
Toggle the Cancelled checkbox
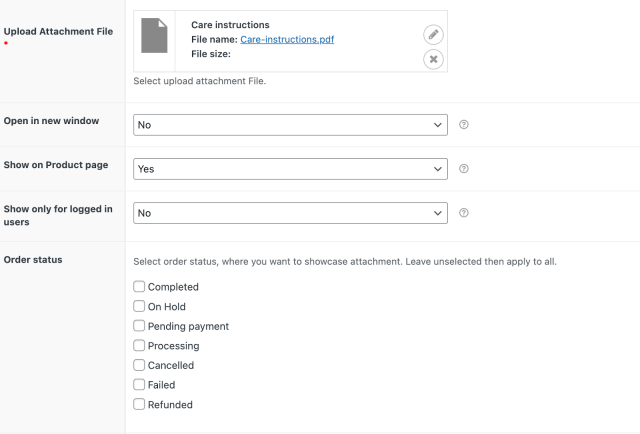click(140, 365)
